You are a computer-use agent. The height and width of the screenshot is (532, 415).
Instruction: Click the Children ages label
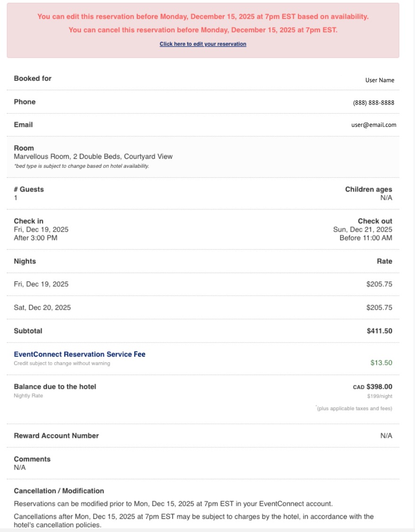368,189
